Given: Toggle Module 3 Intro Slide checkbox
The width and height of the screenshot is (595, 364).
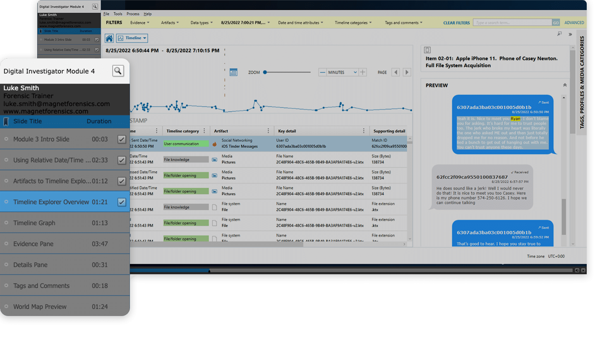Looking at the screenshot, I should tap(122, 139).
